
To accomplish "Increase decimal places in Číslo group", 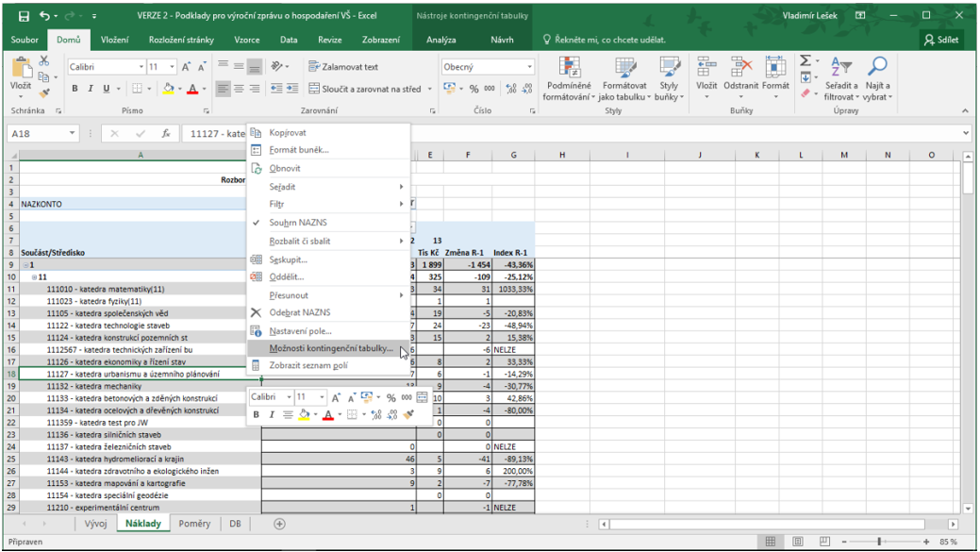I will coord(511,89).
